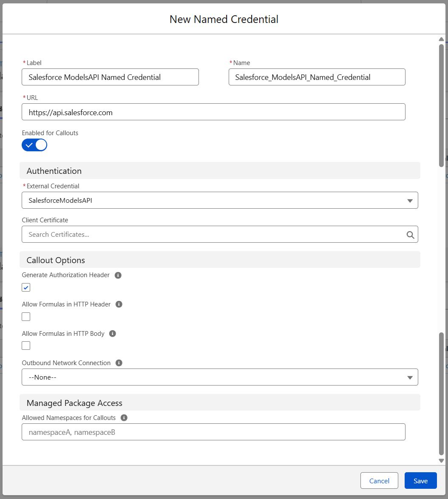Click scrollbar down arrow in dialog
This screenshot has height=499, width=448.
tap(441, 461)
